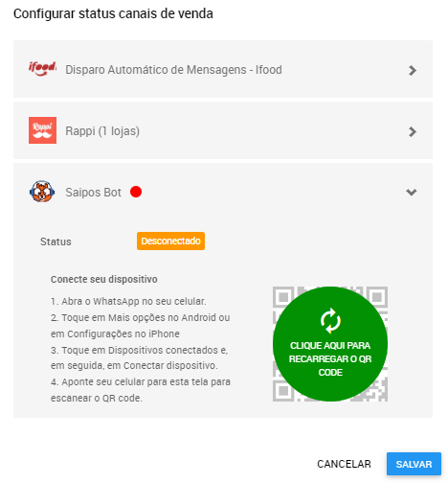
Task: Click the Conecte seu dispositivo heading
Action: pyautogui.click(x=104, y=279)
